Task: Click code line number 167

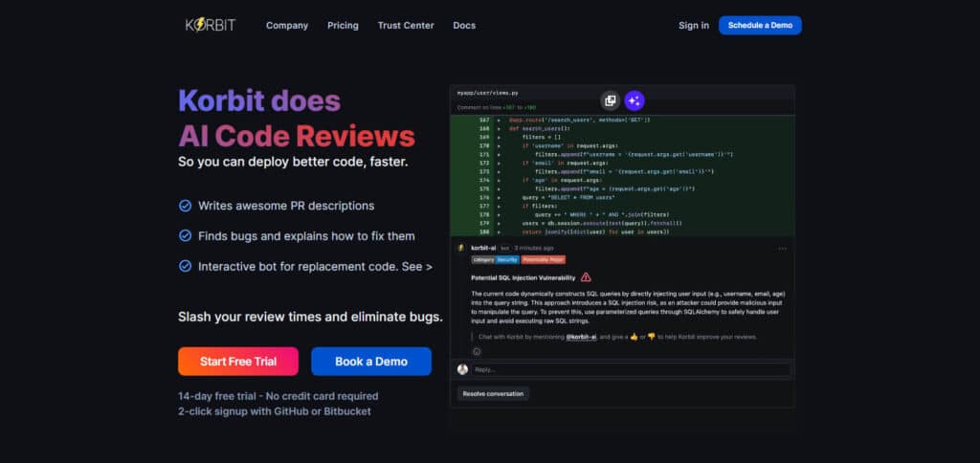Action: [484, 120]
